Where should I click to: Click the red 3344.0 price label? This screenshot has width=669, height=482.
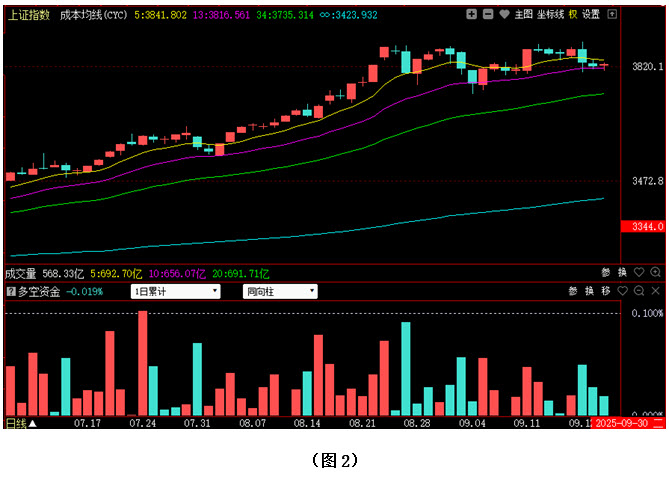pos(643,226)
